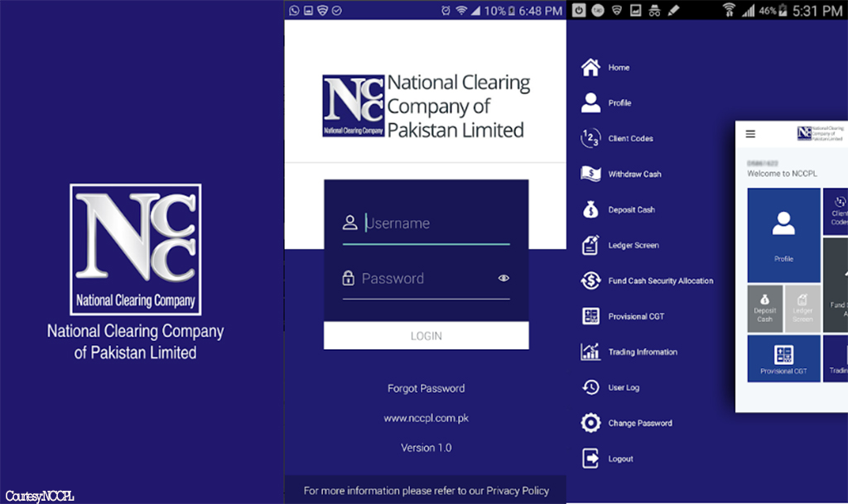This screenshot has width=848, height=504.
Task: Tap the Deposit Cash money bag icon
Action: click(590, 210)
